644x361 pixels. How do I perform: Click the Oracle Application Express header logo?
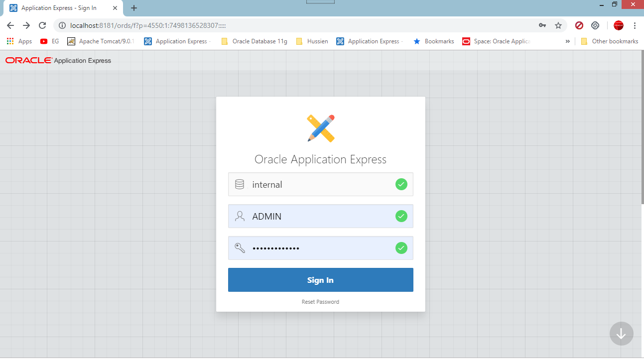pyautogui.click(x=58, y=60)
